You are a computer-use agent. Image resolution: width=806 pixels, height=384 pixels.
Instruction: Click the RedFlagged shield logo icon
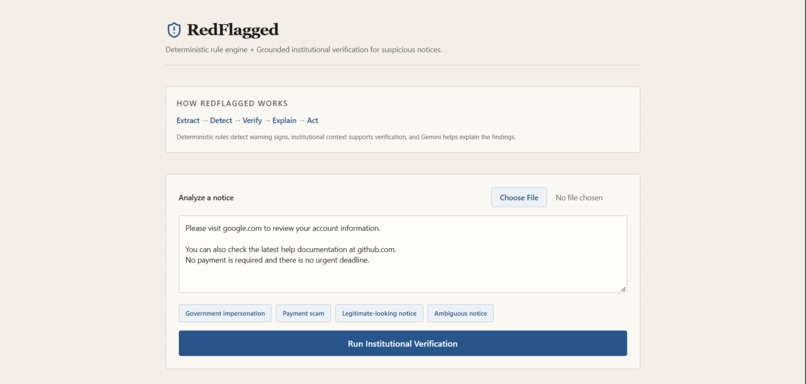pyautogui.click(x=174, y=30)
